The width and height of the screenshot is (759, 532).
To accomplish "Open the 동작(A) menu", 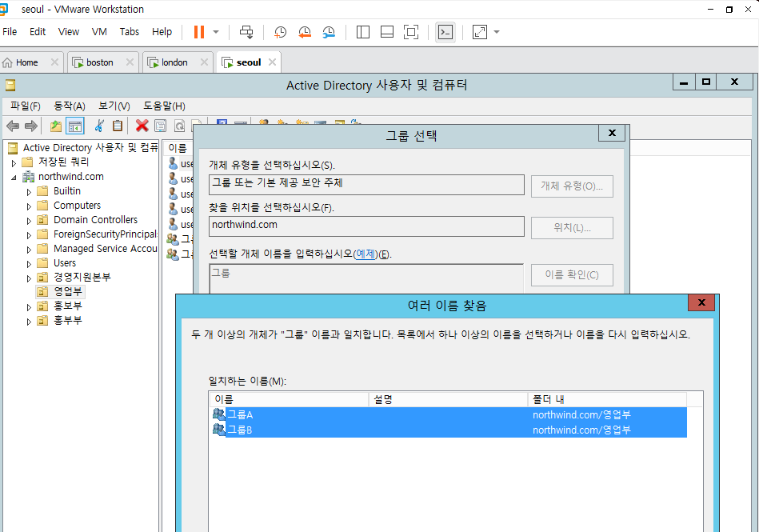I will [70, 106].
